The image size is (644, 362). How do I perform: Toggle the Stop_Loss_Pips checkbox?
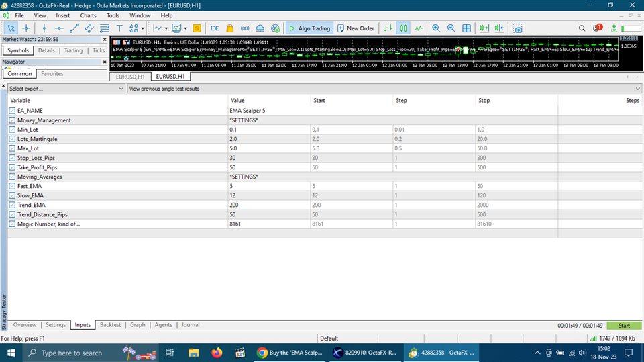(12, 158)
